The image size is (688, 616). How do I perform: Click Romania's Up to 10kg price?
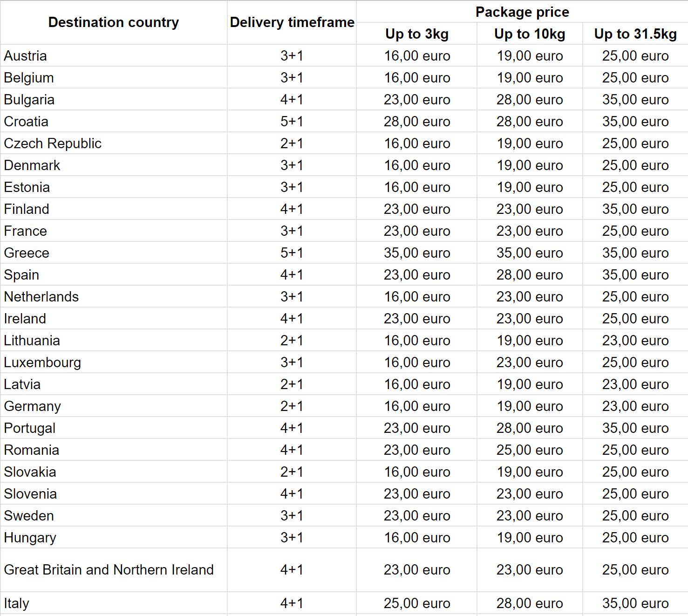click(530, 450)
